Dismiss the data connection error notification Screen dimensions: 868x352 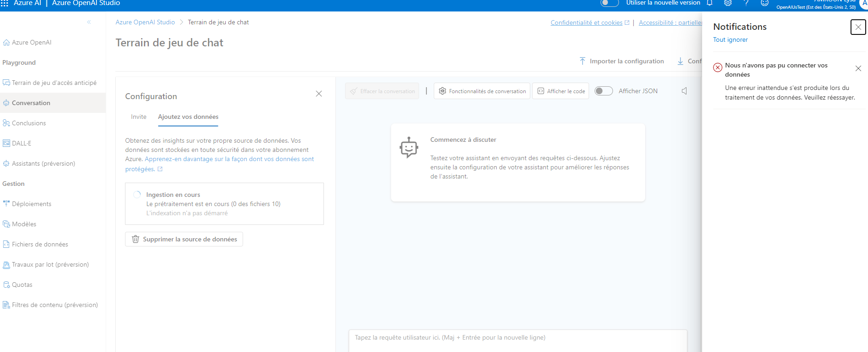858,68
